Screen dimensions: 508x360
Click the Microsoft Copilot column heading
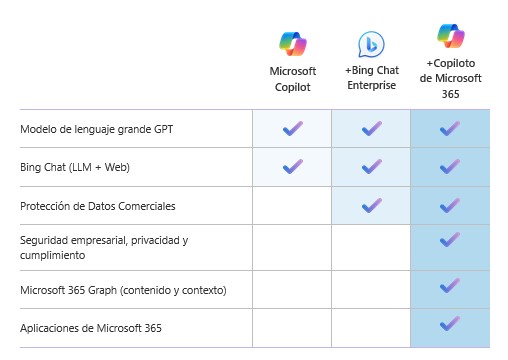coord(293,79)
